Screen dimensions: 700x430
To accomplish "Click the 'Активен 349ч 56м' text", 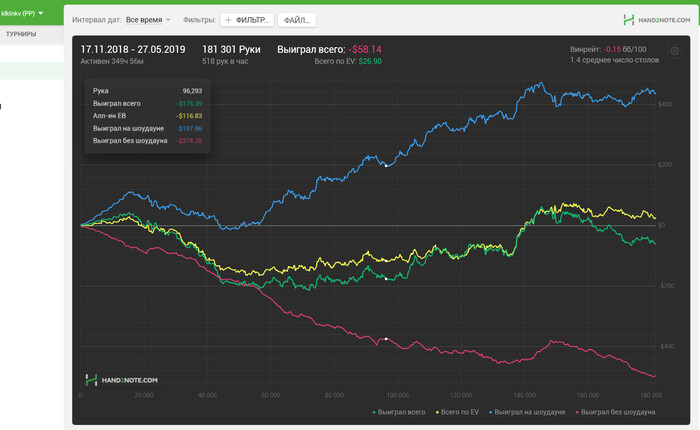I will (112, 61).
